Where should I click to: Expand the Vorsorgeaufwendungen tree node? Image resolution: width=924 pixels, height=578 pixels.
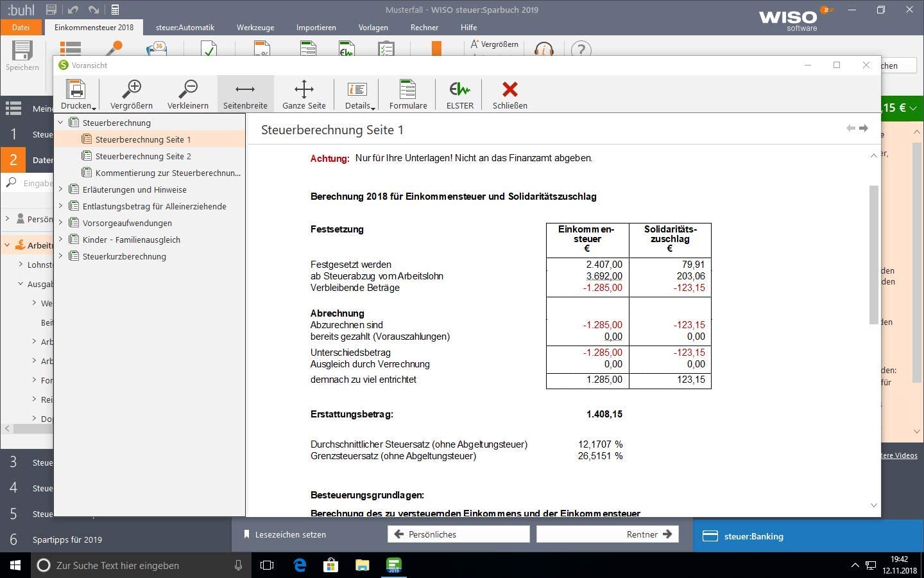(x=61, y=223)
